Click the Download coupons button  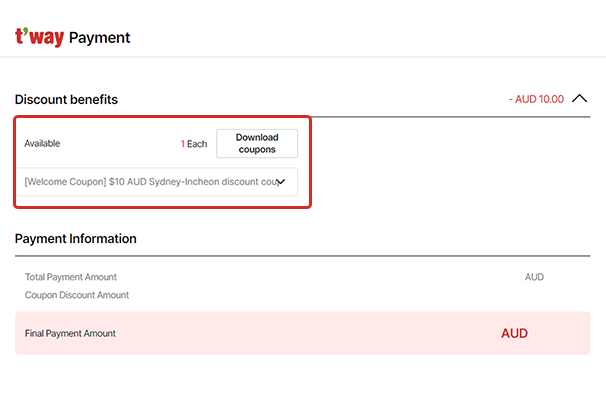pos(257,143)
